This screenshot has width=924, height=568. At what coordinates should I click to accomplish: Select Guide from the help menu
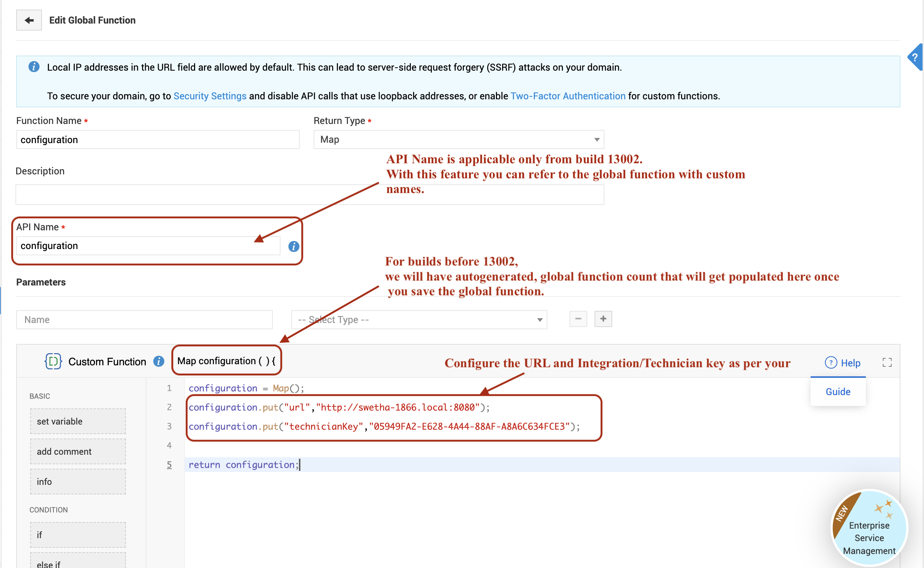coord(838,392)
